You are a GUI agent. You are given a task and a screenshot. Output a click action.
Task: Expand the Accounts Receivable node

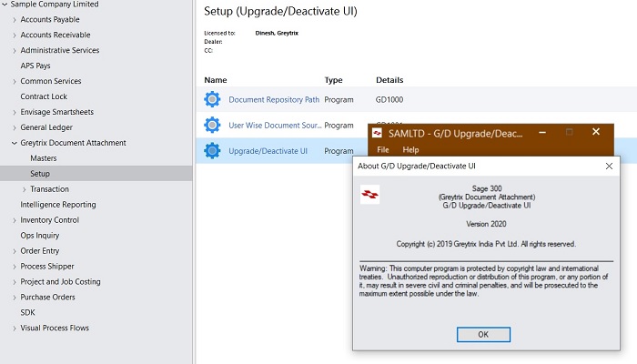(15, 35)
